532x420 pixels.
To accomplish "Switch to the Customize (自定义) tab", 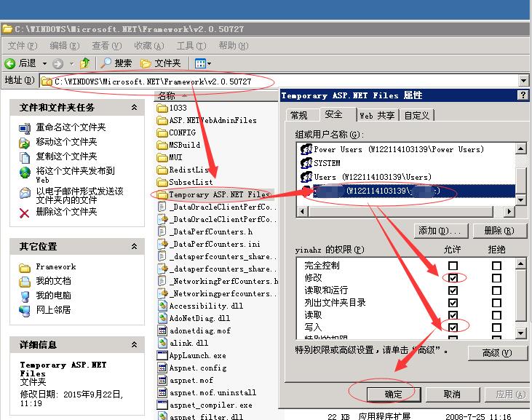I will coord(416,115).
